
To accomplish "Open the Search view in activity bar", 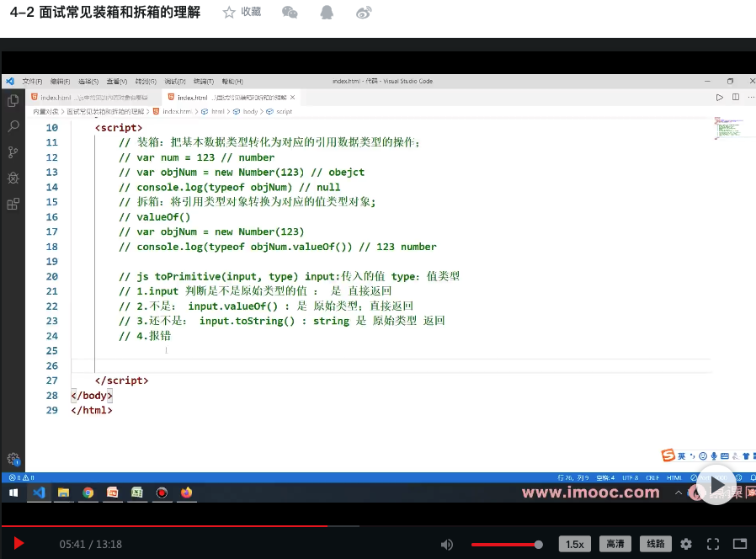I will coord(13,126).
